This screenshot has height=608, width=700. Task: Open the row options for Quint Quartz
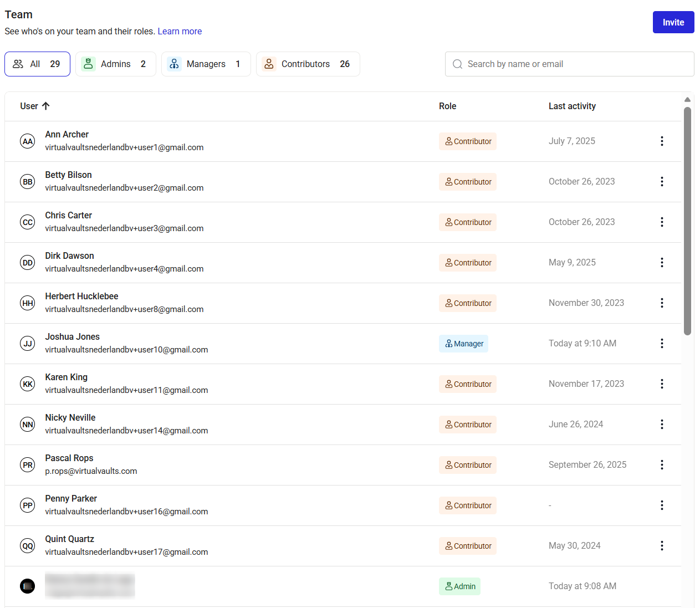coord(662,546)
